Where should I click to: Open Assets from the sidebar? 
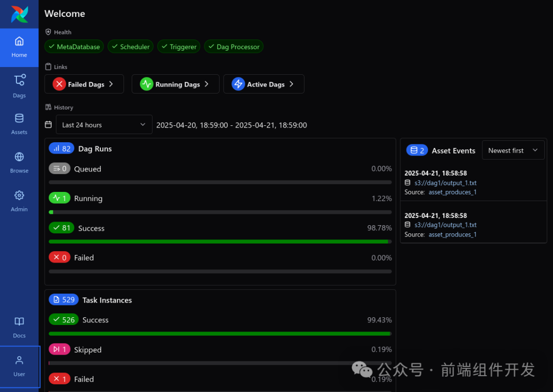coord(19,124)
